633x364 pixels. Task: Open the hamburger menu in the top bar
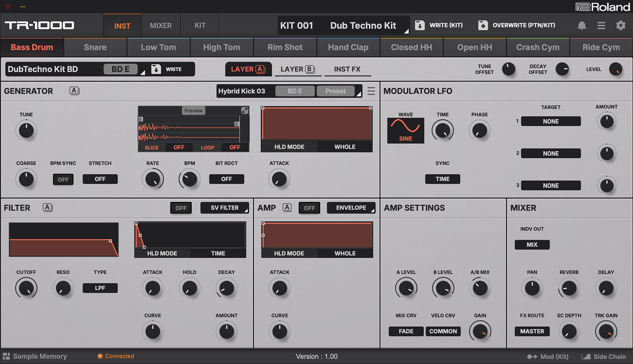[601, 25]
